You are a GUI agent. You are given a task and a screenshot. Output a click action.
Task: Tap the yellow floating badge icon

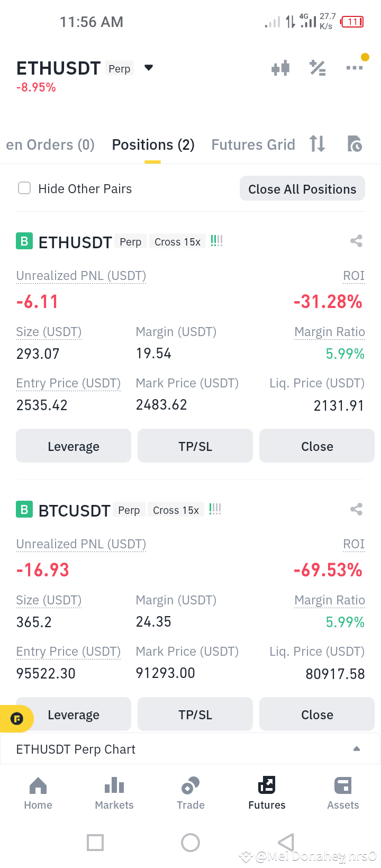pyautogui.click(x=17, y=719)
